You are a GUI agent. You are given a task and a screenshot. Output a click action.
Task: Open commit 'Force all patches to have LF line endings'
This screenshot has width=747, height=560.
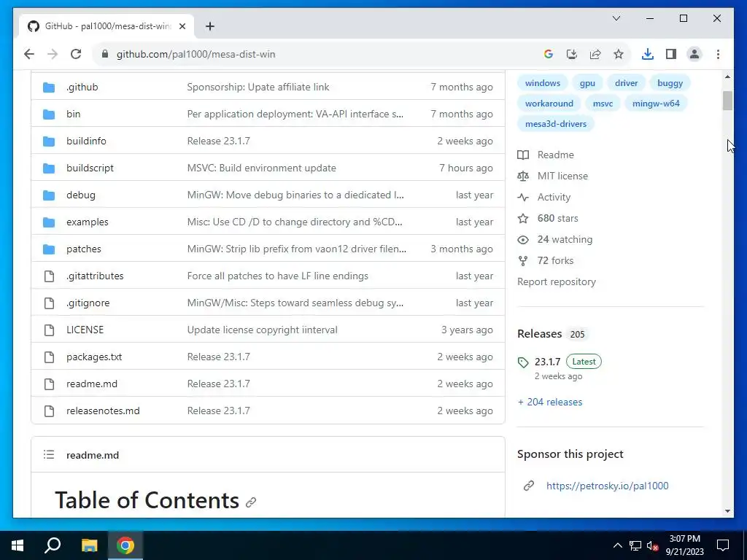278,276
